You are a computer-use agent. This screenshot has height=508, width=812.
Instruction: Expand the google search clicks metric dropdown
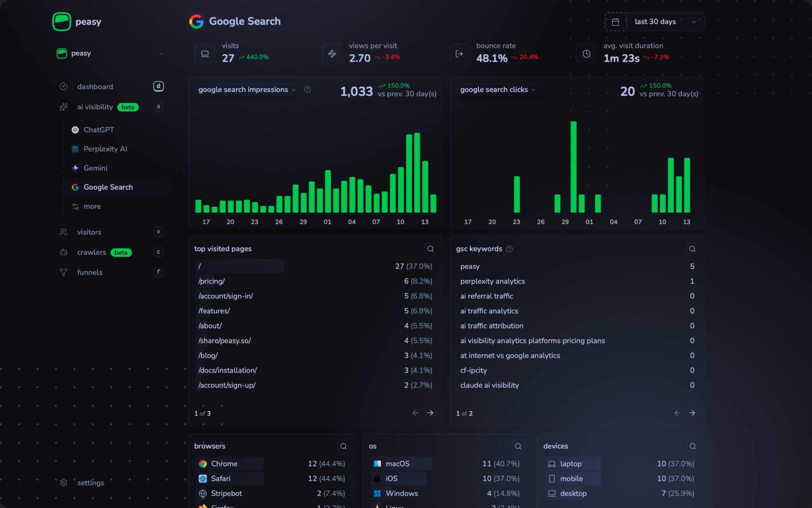pos(497,90)
